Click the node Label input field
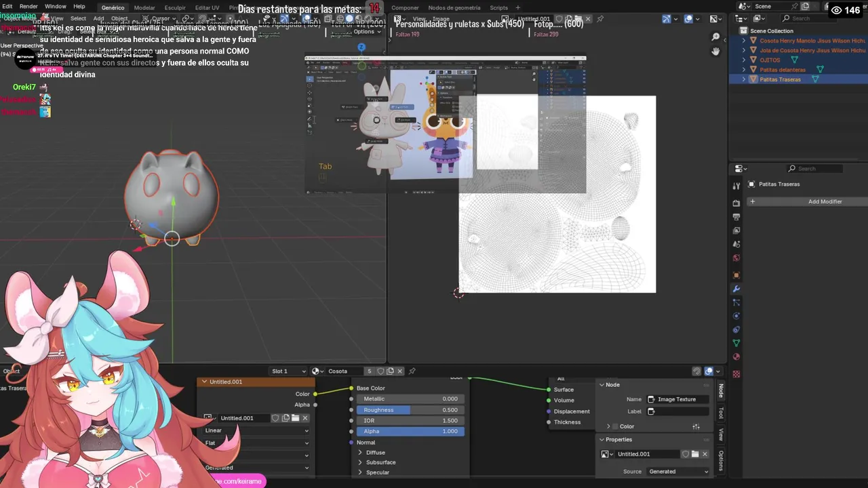The height and width of the screenshot is (488, 868). point(678,411)
